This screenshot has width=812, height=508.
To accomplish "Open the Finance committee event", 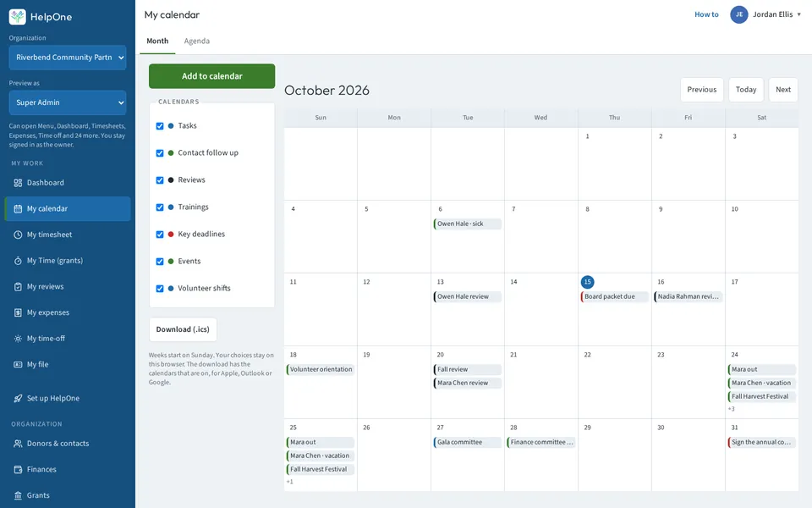I will (541, 442).
